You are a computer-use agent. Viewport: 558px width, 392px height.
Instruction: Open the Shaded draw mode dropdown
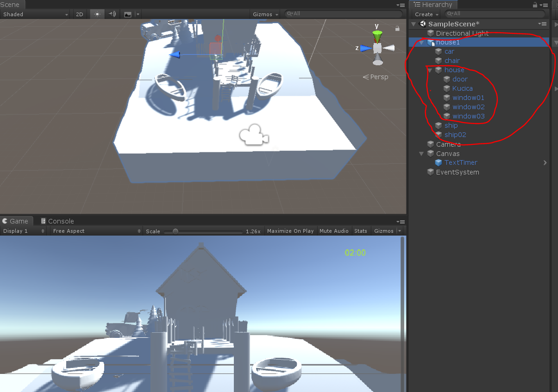35,14
